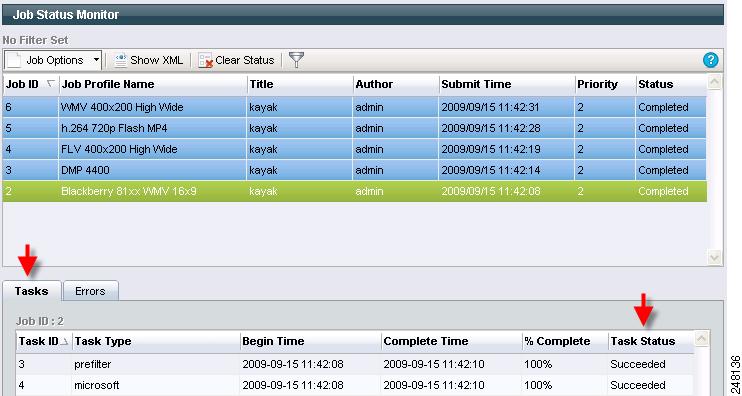
Task: Open the Job Options dropdown
Action: (53, 60)
